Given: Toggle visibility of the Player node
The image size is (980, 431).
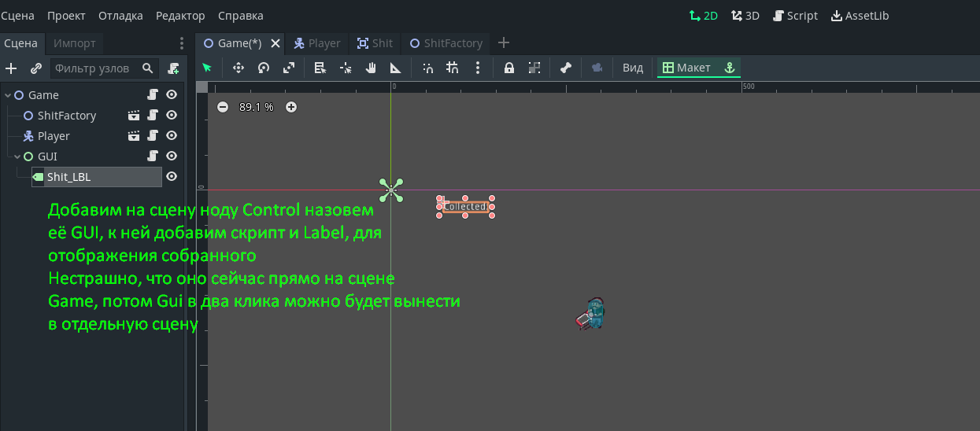Looking at the screenshot, I should [172, 136].
